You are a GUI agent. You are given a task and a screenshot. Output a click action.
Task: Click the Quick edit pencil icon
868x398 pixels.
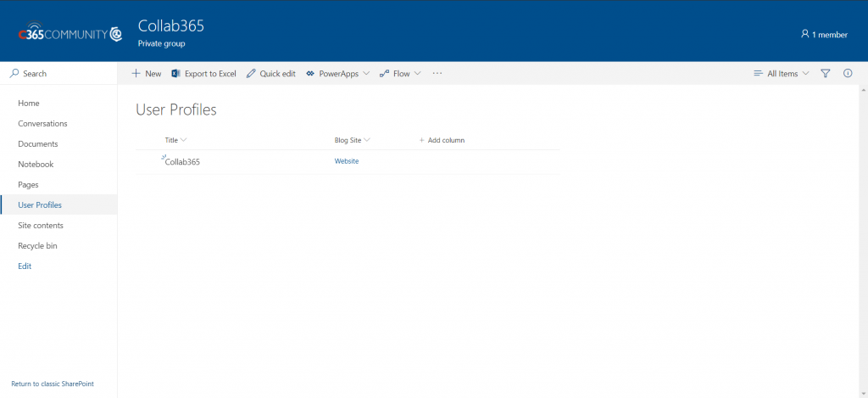(251, 73)
